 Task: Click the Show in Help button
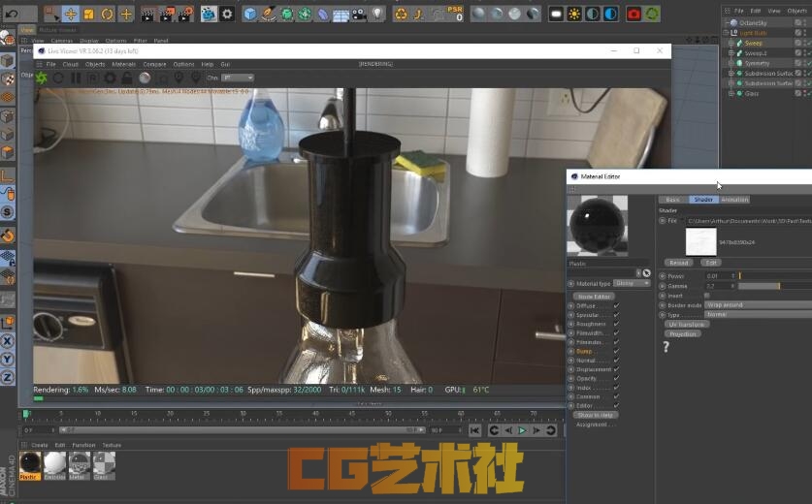[x=596, y=415]
